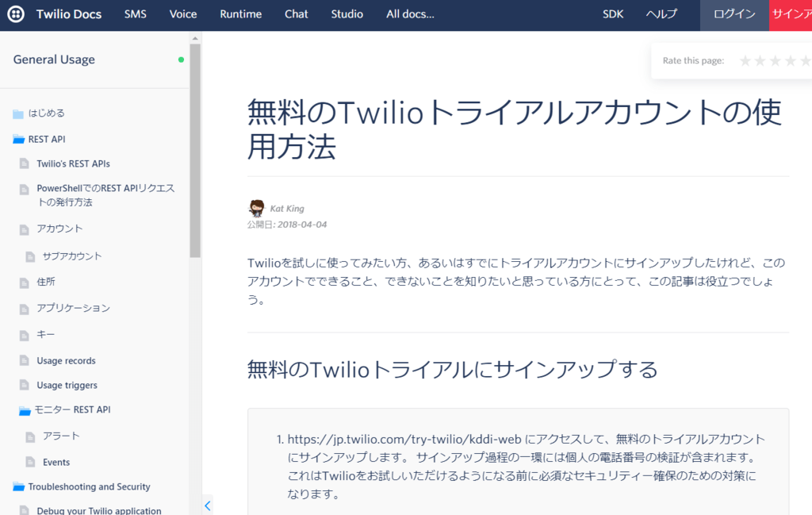Click the document icon beside Usage triggers
812x515 pixels.
25,384
